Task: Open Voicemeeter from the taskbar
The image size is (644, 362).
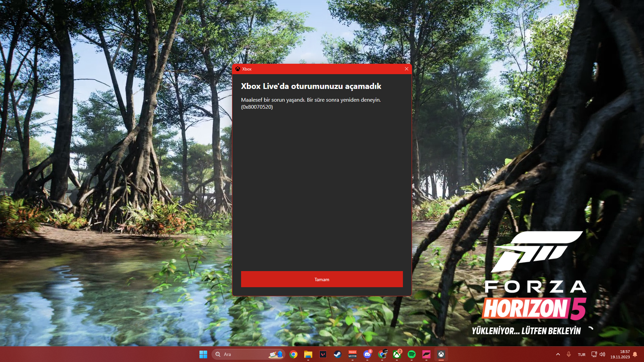Action: pyautogui.click(x=353, y=354)
